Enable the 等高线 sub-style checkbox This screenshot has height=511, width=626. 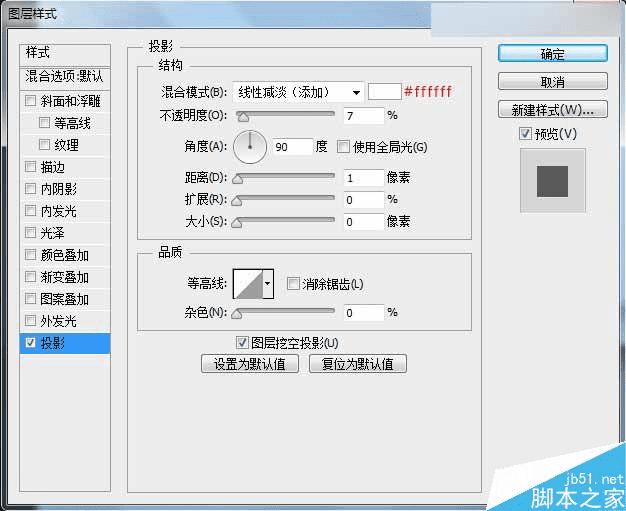(44, 123)
